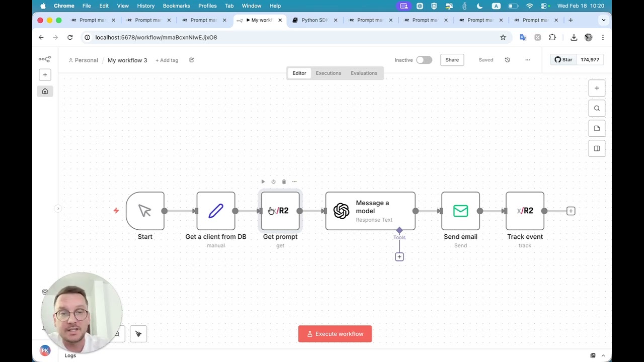Image resolution: width=644 pixels, height=362 pixels.
Task: Delete the Get prompt node with trash icon
Action: coord(284,182)
